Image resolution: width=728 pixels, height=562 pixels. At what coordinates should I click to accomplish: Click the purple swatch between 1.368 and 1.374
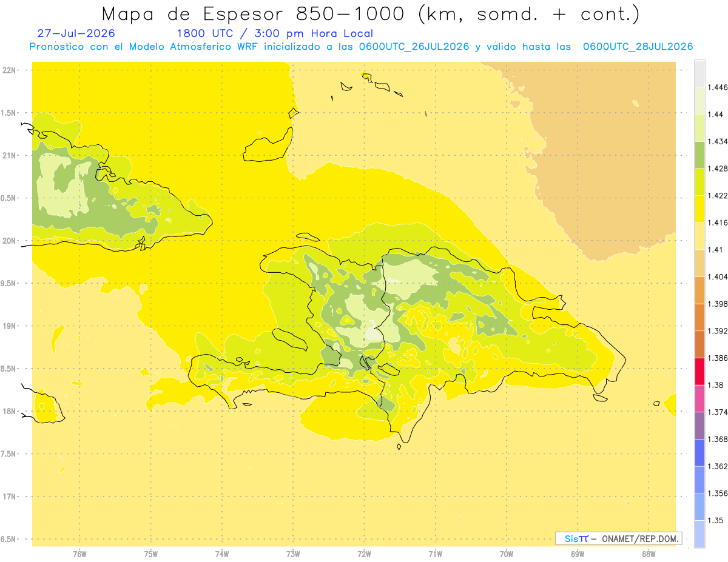pyautogui.click(x=699, y=426)
